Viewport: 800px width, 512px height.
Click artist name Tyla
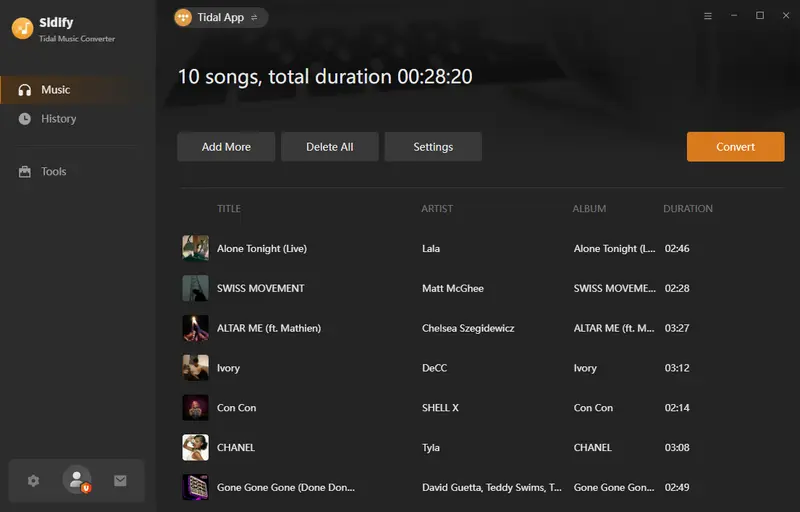coord(431,448)
